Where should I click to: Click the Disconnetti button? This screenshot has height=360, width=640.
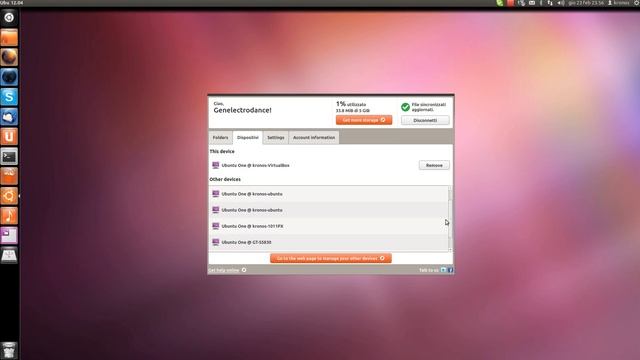pos(425,120)
